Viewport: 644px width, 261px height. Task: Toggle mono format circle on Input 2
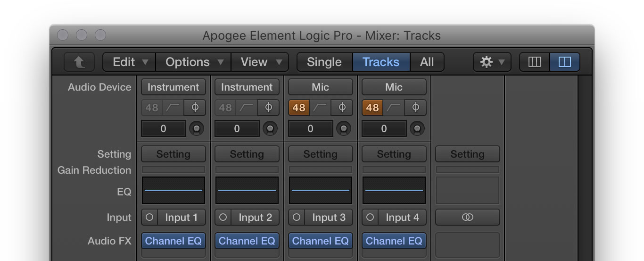223,217
